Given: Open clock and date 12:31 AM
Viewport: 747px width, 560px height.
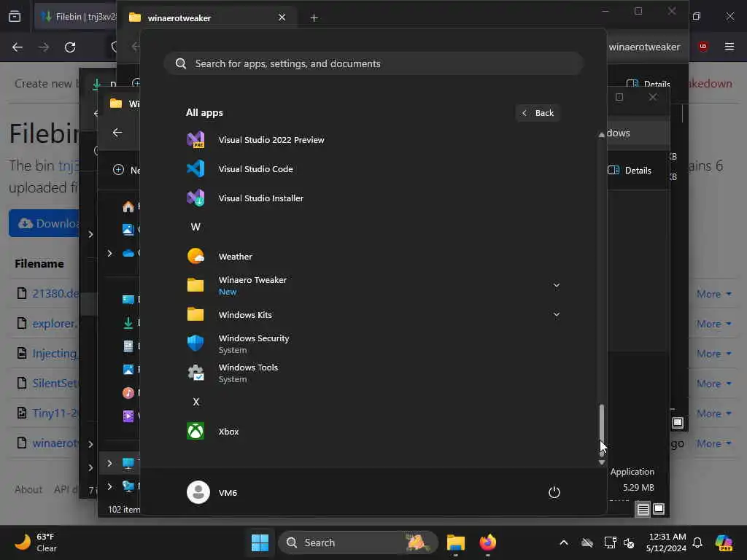Looking at the screenshot, I should (667, 542).
